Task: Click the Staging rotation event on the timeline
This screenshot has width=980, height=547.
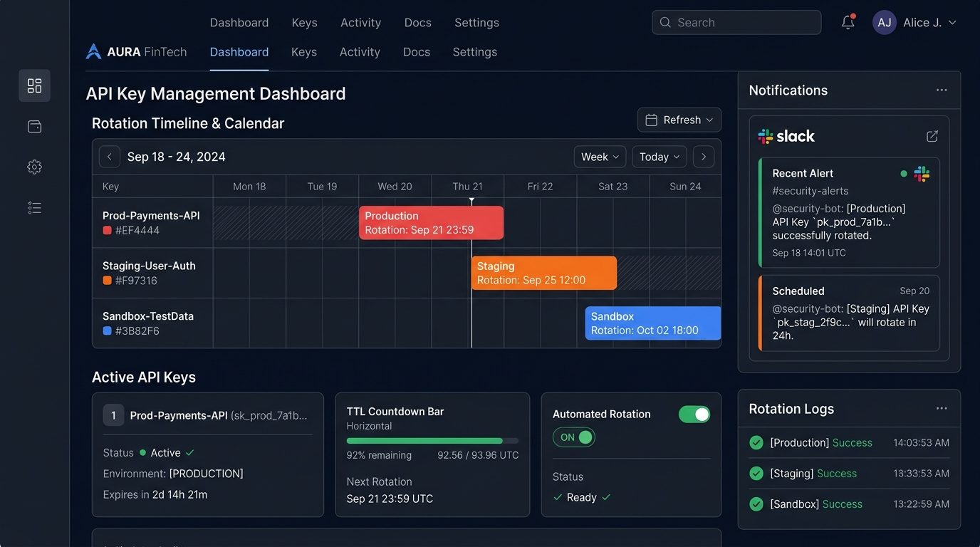Action: point(544,273)
